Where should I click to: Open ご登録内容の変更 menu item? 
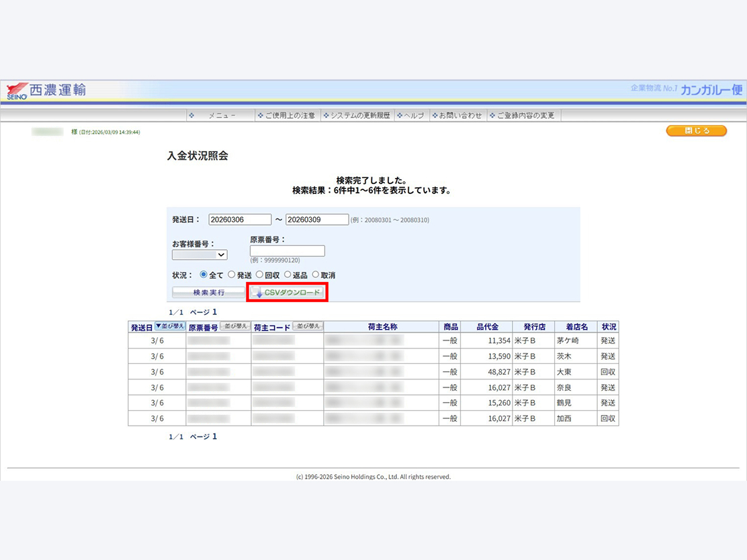pyautogui.click(x=522, y=115)
